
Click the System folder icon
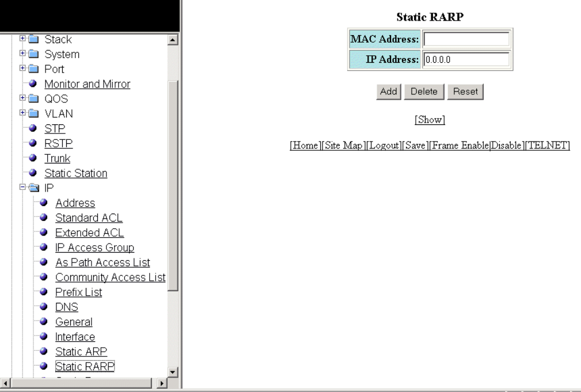click(x=33, y=54)
